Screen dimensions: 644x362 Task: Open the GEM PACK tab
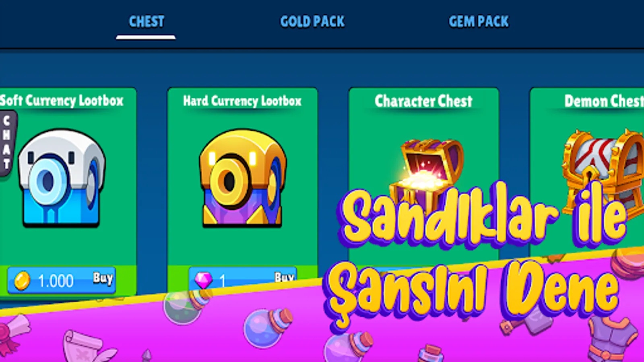tap(479, 22)
